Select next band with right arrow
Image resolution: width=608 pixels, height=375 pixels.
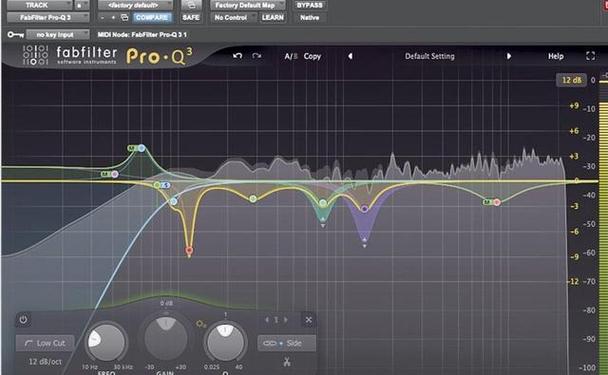coord(286,320)
